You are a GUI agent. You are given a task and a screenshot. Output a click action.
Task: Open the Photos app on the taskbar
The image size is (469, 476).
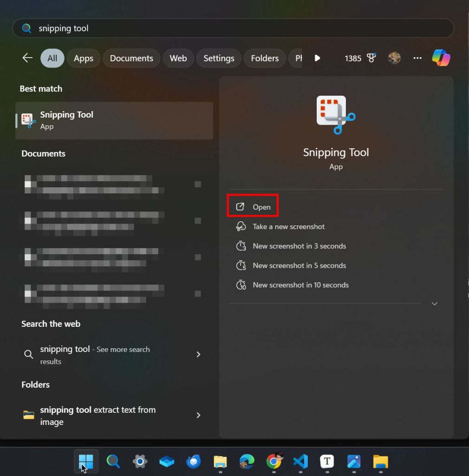[x=354, y=462]
